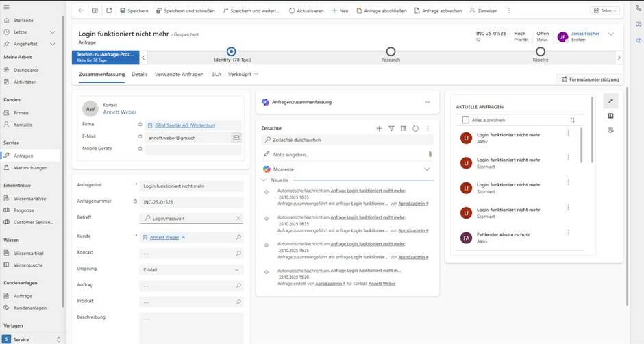The width and height of the screenshot is (644, 344).
Task: Clear the Login/Passwort Betreff value
Action: 238,218
